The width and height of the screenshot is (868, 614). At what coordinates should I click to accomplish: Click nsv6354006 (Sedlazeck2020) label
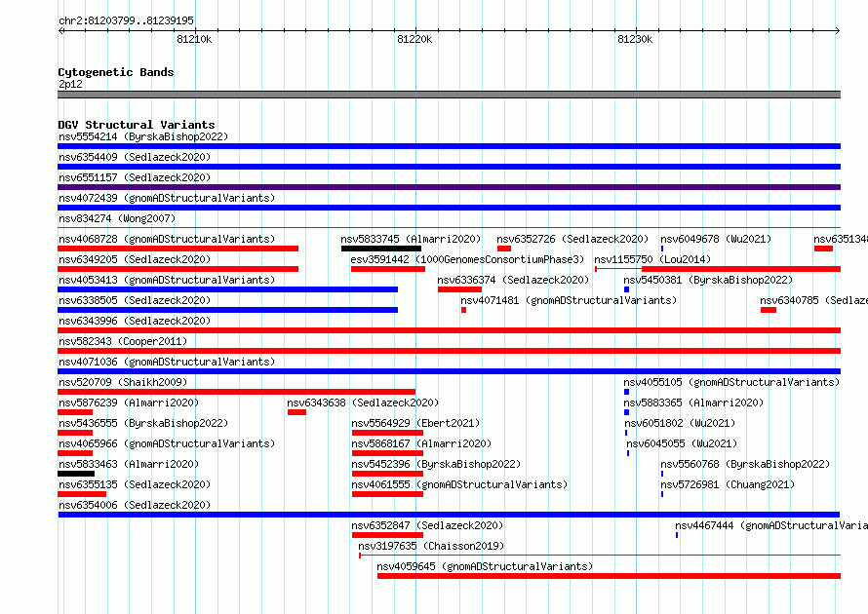[135, 505]
